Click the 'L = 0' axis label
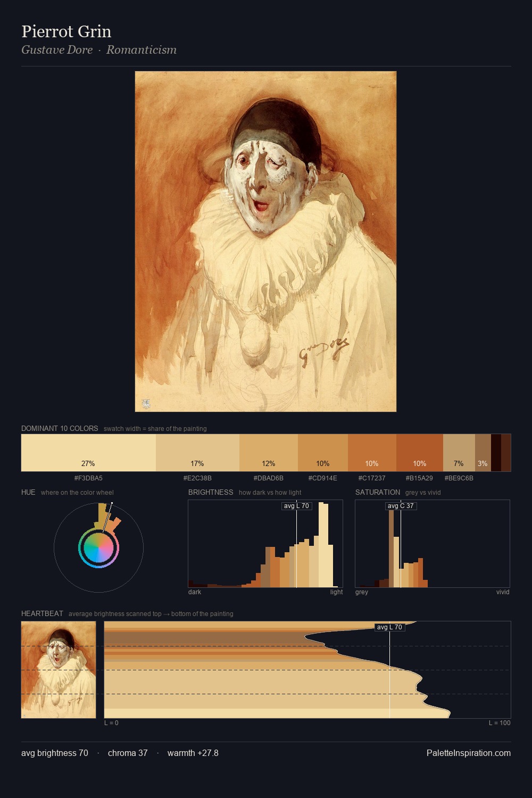Viewport: 532px width, 798px height. [111, 722]
